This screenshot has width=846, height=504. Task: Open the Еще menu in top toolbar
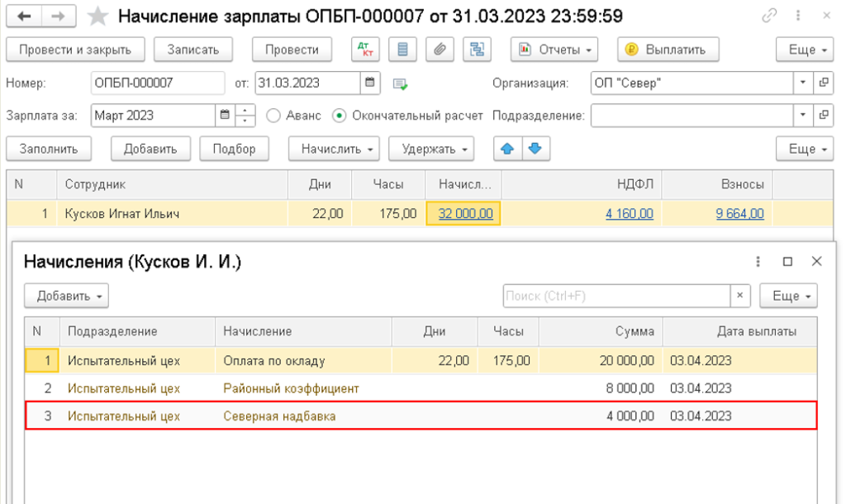tap(806, 50)
